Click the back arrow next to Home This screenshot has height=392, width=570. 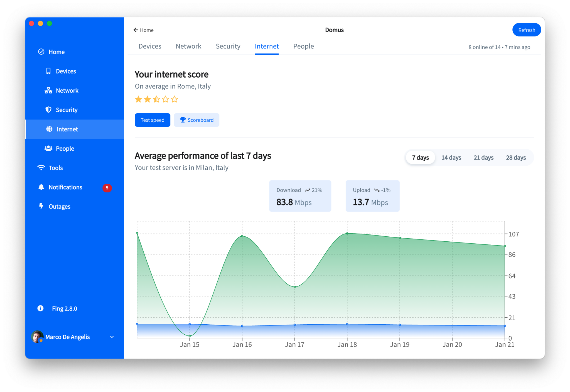(x=136, y=30)
